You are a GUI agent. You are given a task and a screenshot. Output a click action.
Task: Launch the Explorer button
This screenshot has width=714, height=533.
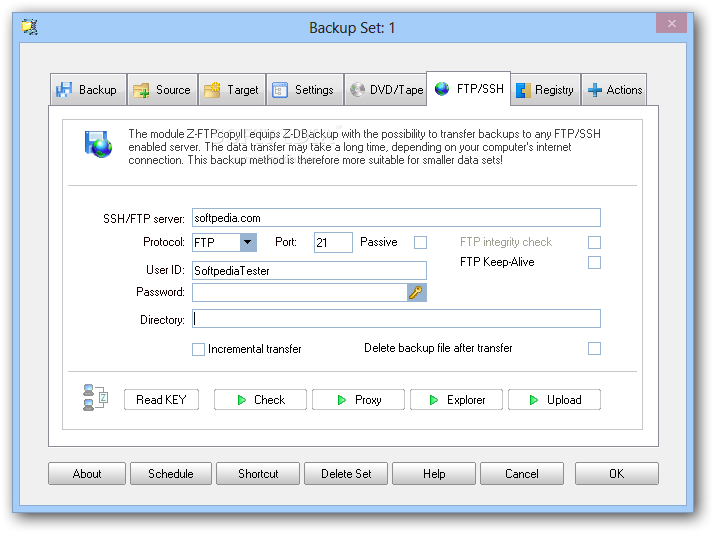coord(456,400)
